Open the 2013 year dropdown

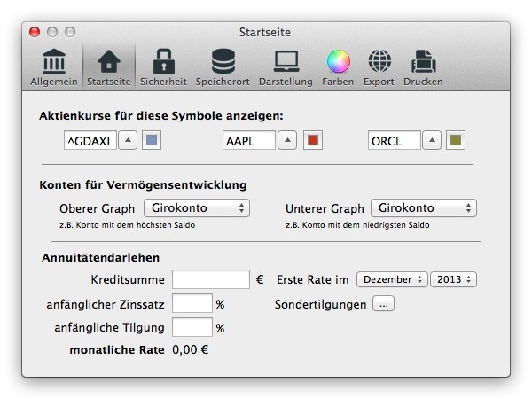point(453,279)
